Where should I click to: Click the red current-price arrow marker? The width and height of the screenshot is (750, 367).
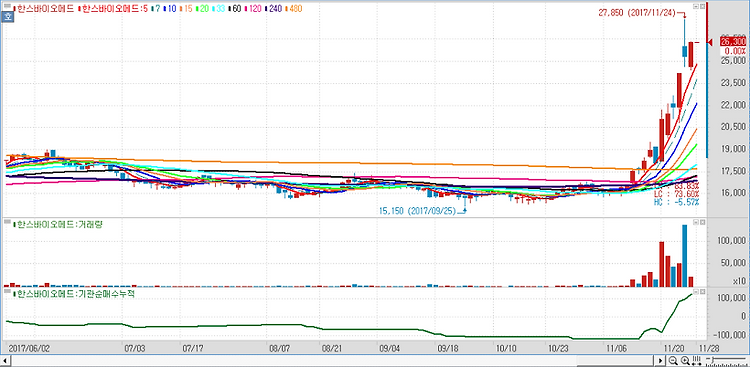tap(710, 42)
